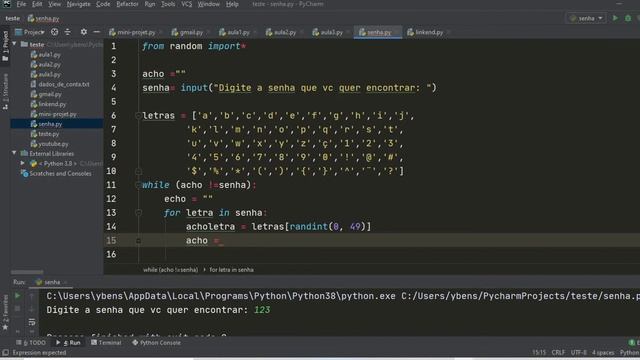Close the mini-projet.py editor tab
The image size is (640, 360).
160,32
